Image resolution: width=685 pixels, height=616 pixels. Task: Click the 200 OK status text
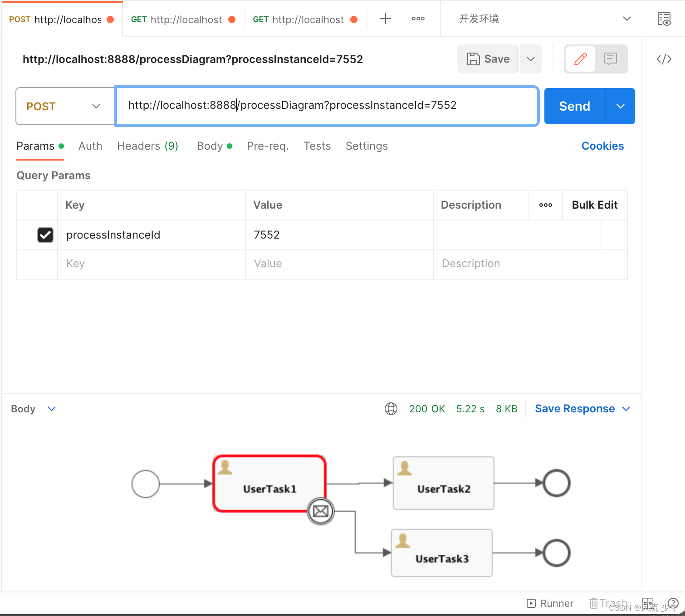(427, 409)
